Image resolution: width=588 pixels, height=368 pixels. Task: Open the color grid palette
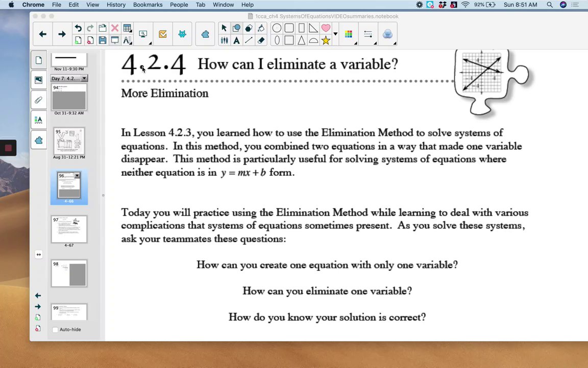pos(349,34)
